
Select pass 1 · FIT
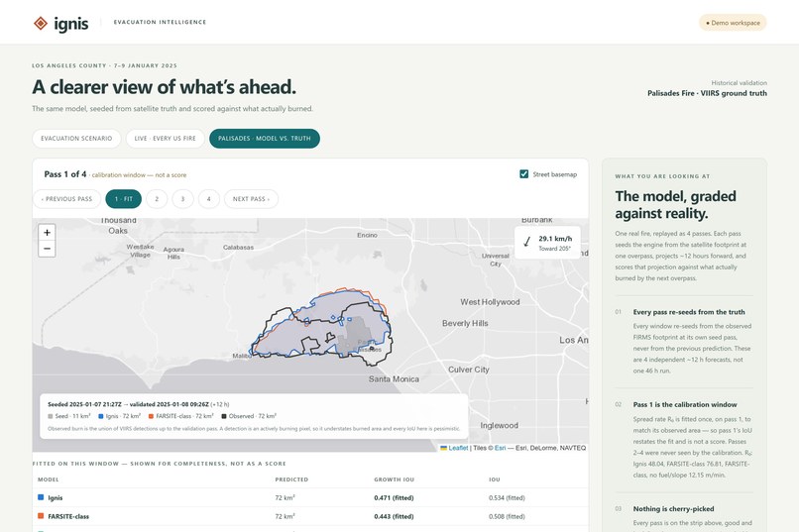[123, 199]
